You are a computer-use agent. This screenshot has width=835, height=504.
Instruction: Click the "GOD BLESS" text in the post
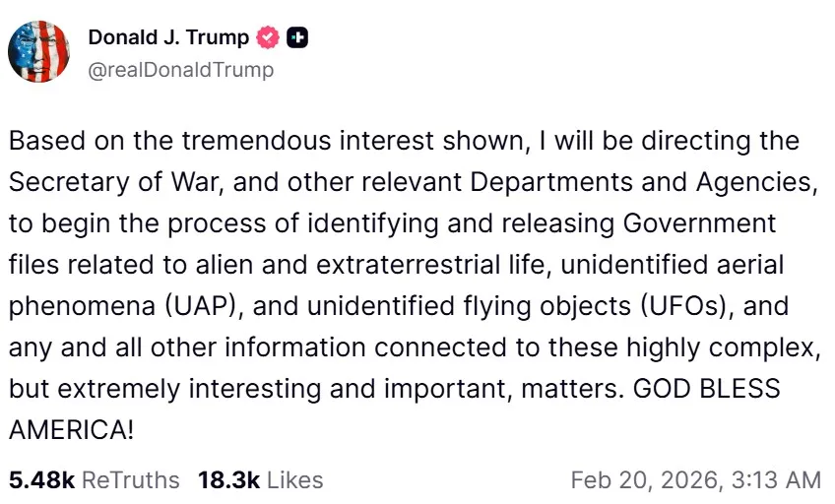tap(706, 388)
